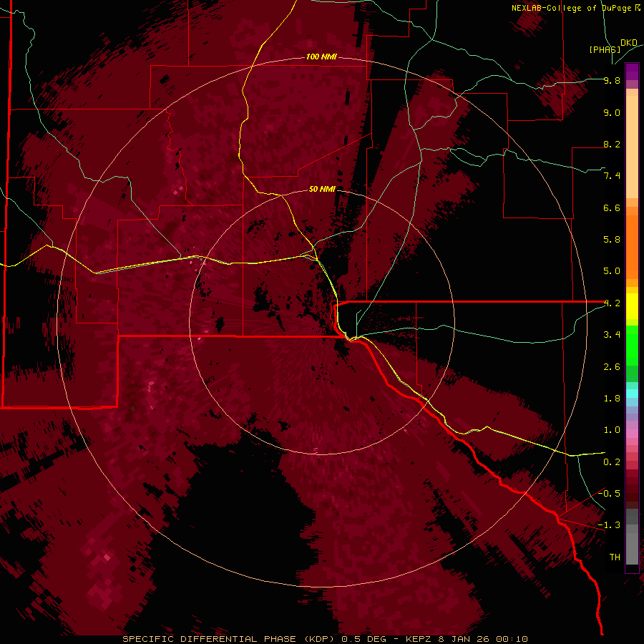
Task: Click the 50 NMI range ring label
Action: tap(322, 189)
